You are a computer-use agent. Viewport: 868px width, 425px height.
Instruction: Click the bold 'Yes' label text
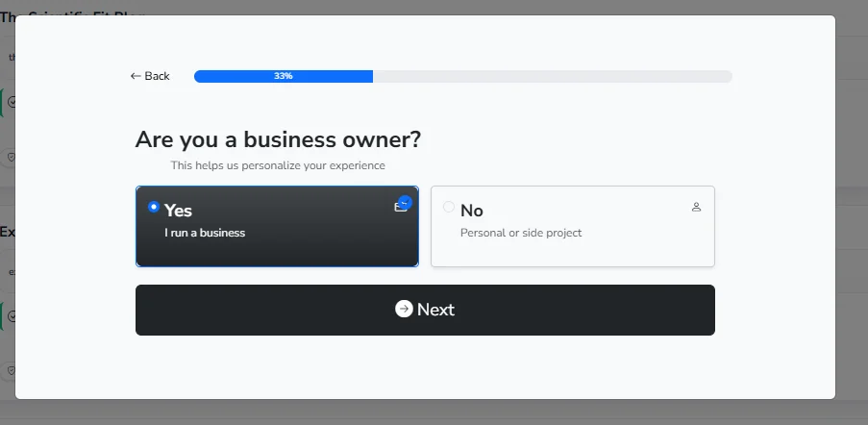pyautogui.click(x=178, y=211)
